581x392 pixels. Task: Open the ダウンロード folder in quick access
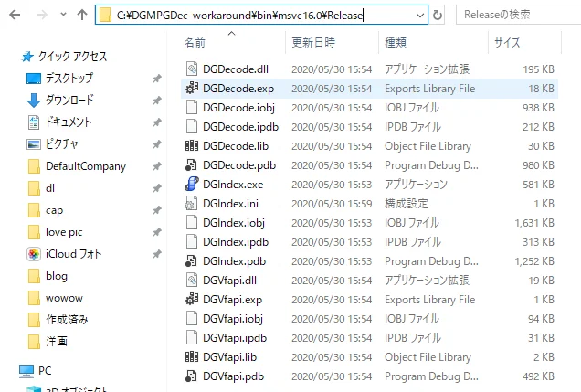point(69,101)
